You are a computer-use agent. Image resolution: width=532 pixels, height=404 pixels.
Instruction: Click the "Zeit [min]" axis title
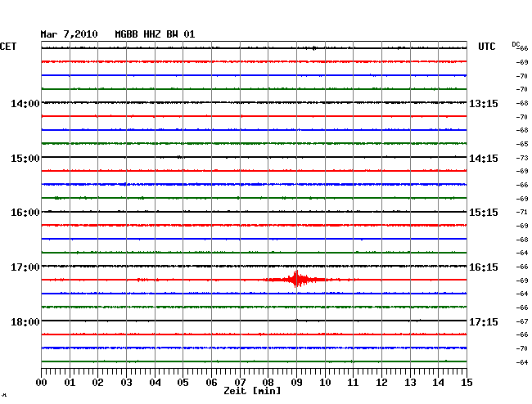click(252, 391)
